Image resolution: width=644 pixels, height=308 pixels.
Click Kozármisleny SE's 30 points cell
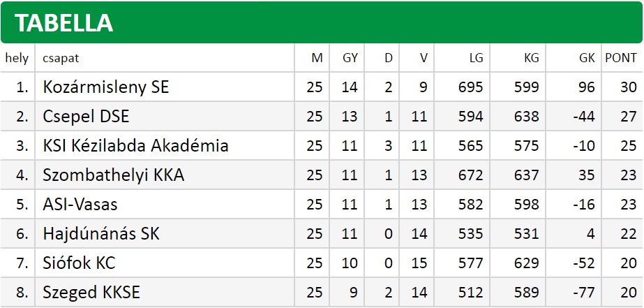point(629,87)
